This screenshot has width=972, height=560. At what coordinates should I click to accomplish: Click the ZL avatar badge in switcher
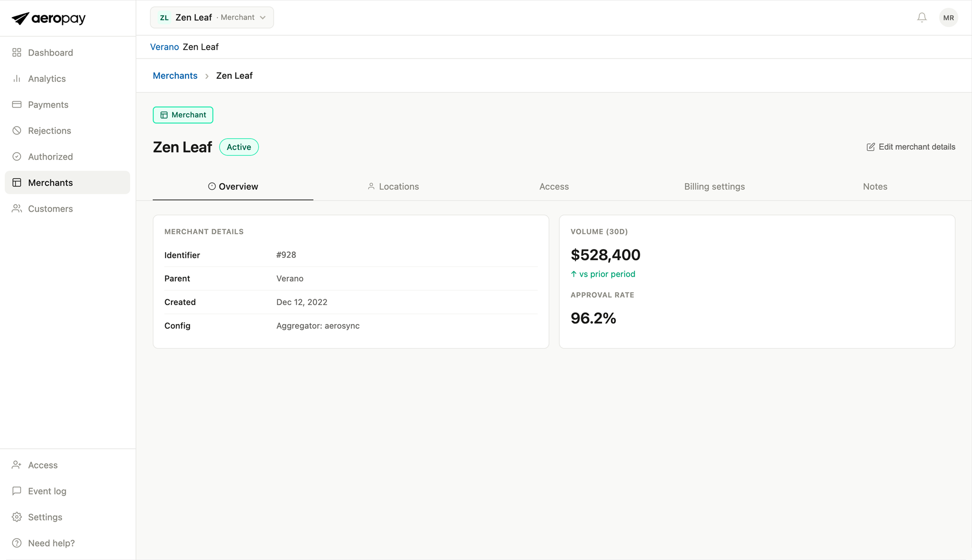[x=164, y=18]
